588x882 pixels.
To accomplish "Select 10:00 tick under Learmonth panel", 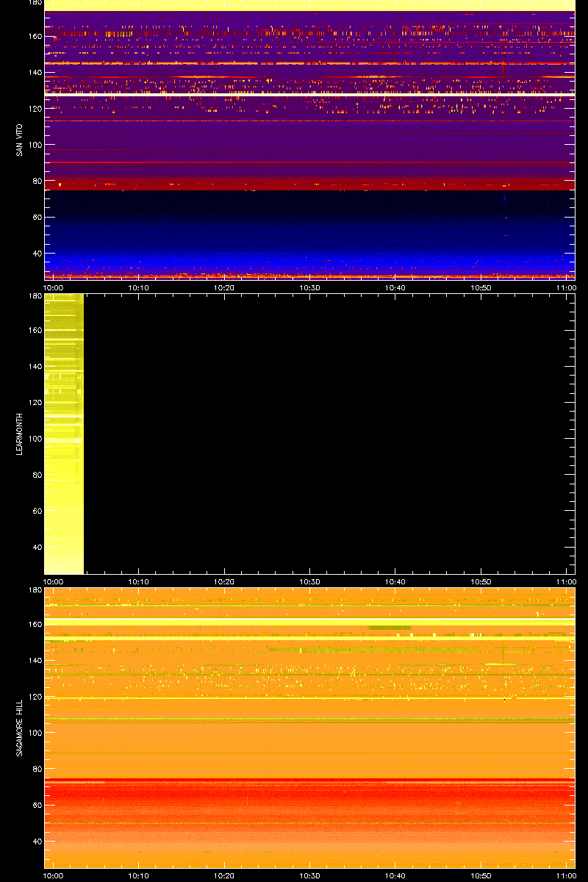I will click(54, 581).
